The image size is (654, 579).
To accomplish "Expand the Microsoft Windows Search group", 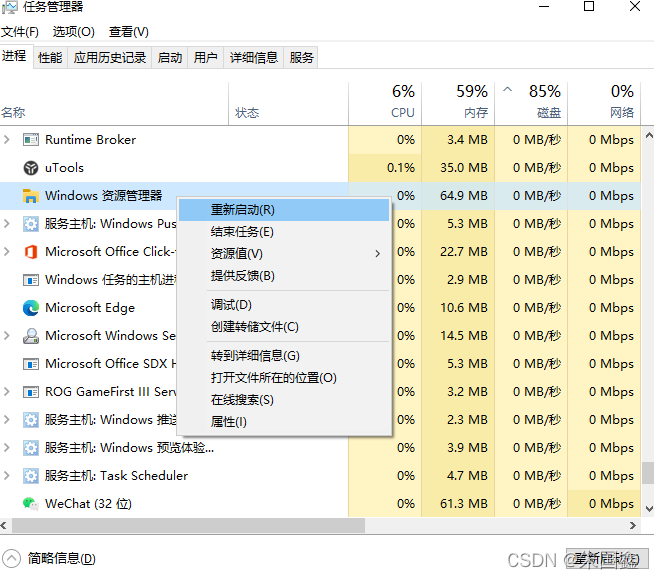I will (7, 336).
